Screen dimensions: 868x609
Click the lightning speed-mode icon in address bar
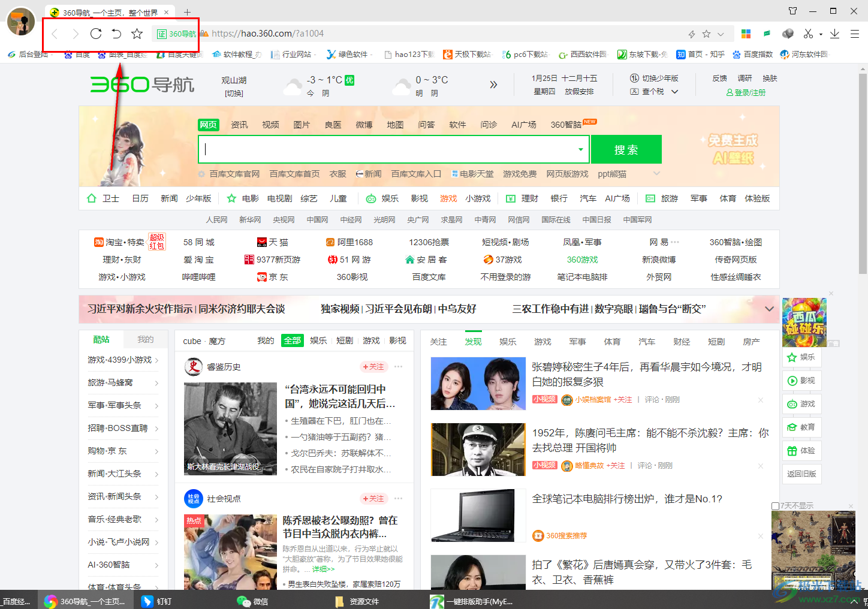tap(691, 34)
